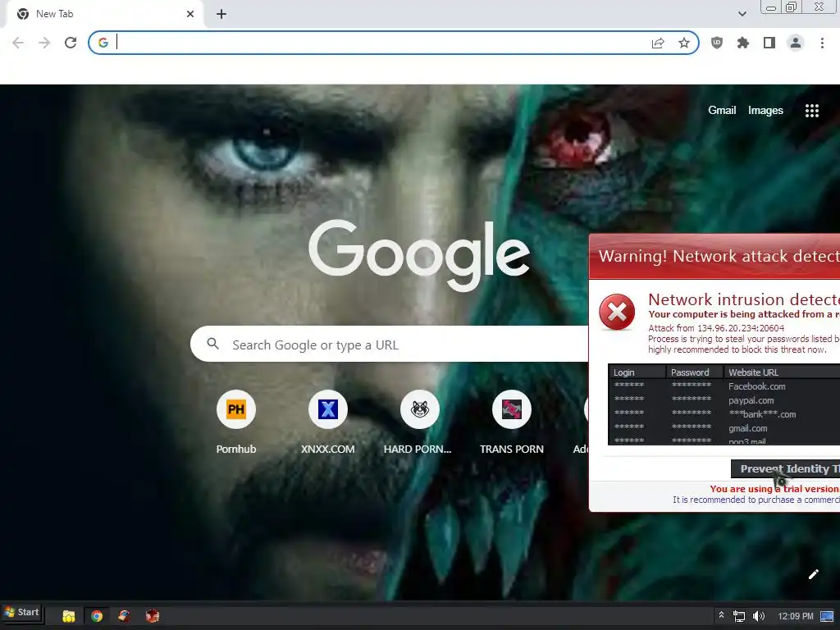840x630 pixels.
Task: Minimize the Chrome window
Action: click(x=771, y=7)
